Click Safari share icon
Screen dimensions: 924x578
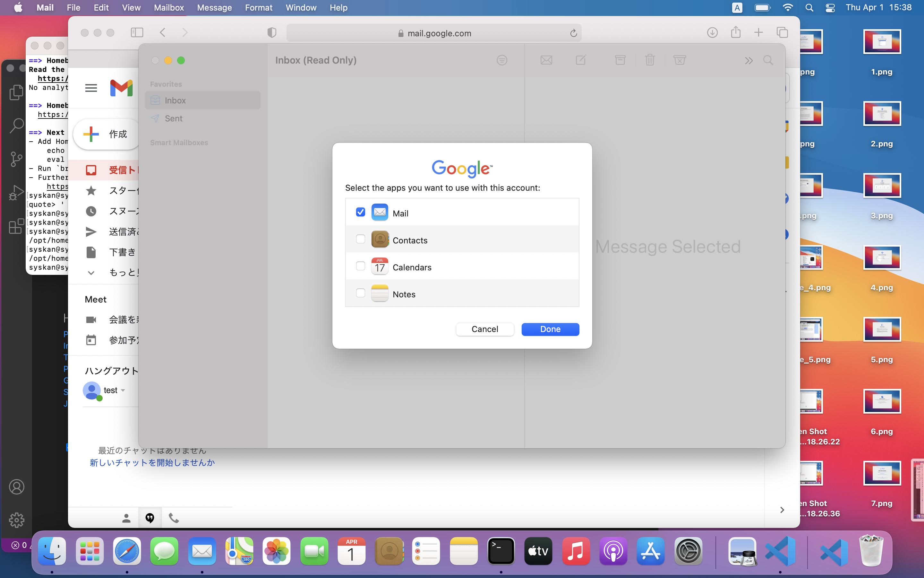click(736, 32)
